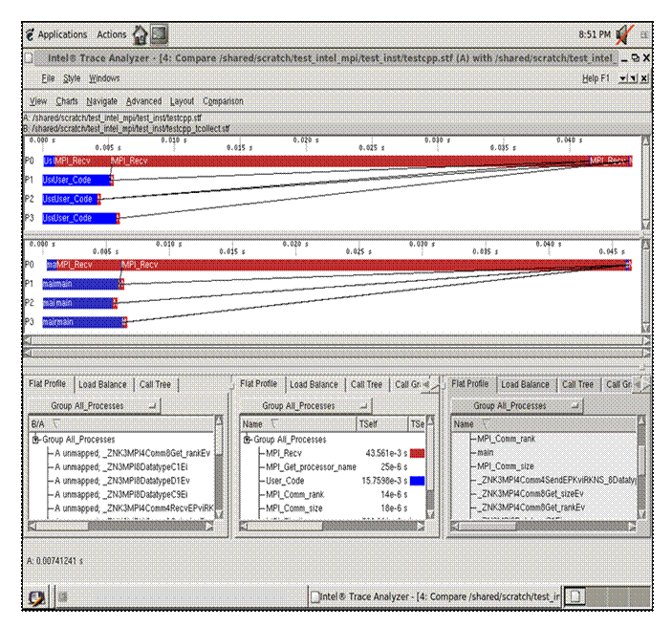Screen dimensions: 672x626
Task: Open Group All_Processes dropdown in left pane
Action: [94, 406]
